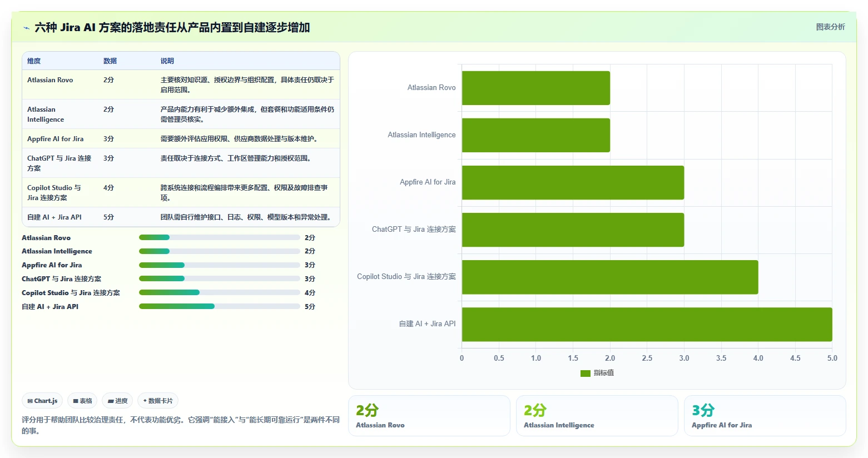This screenshot has width=868, height=458.
Task: Click the 4分 value in table
Action: (108, 188)
